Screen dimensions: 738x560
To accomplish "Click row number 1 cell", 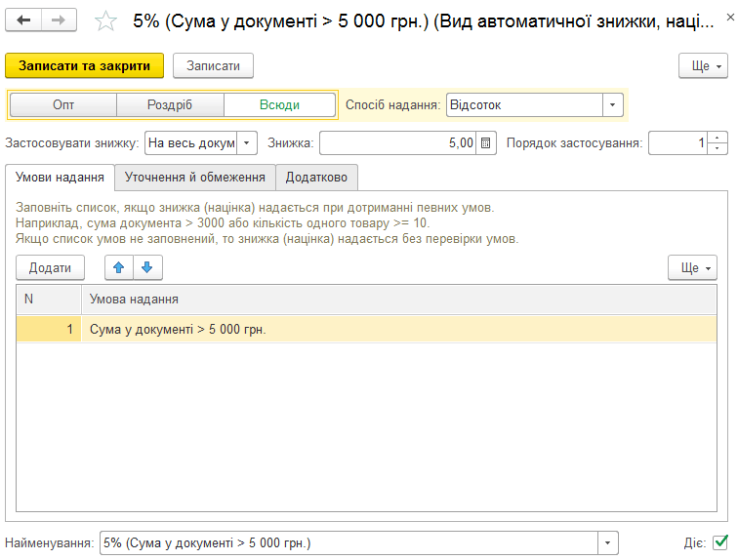I will 49,329.
